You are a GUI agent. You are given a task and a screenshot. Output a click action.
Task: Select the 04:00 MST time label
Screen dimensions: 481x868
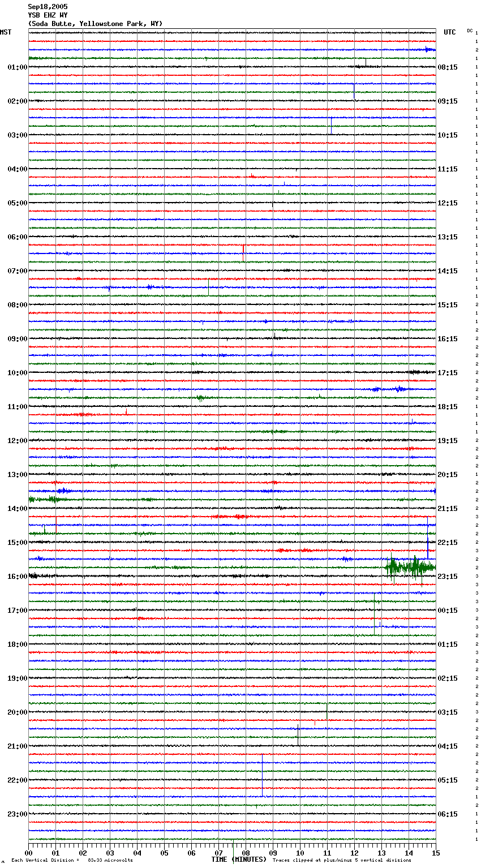tap(18, 169)
